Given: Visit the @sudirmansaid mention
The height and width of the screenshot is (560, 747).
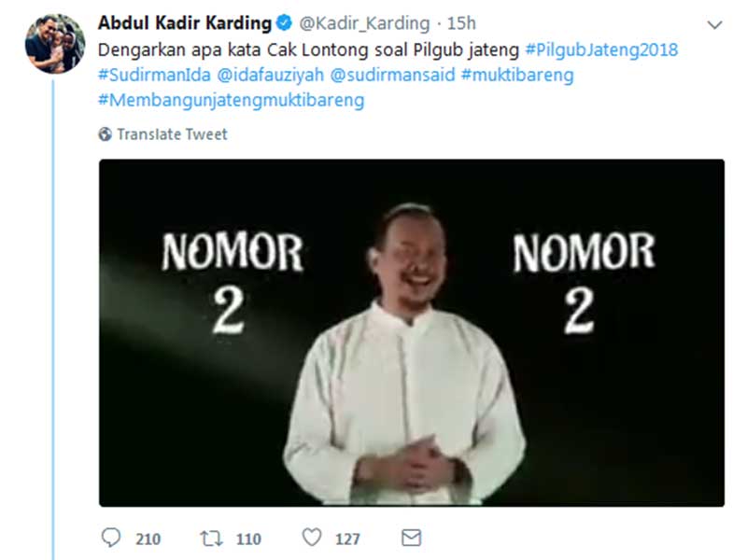Looking at the screenshot, I should (x=392, y=75).
